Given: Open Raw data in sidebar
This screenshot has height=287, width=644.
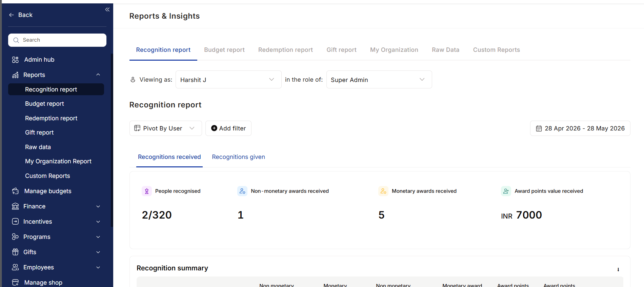Looking at the screenshot, I should coord(38,147).
